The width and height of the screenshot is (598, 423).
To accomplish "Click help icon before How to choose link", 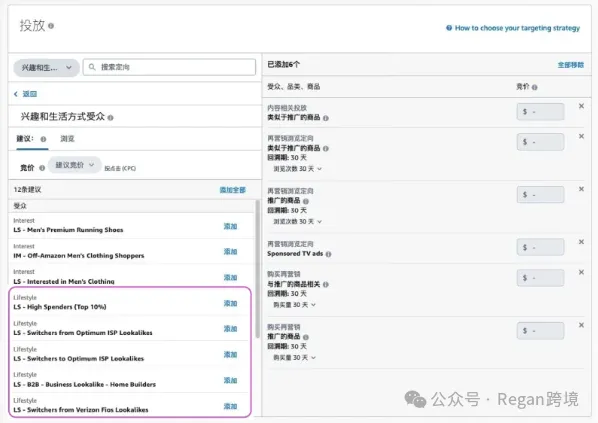I will click(x=449, y=28).
